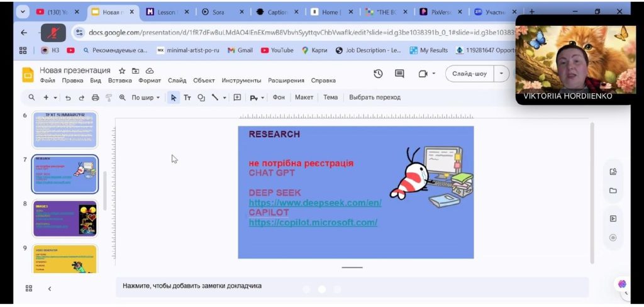Click the Фон background button
Viewport: 644px width, 307px height.
pos(279,98)
